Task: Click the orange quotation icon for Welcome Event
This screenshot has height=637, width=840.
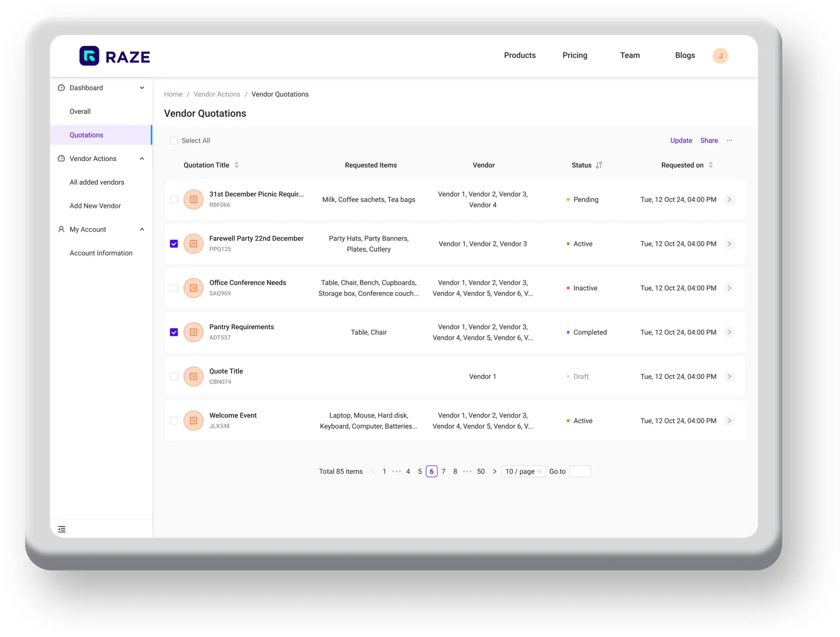Action: tap(193, 420)
